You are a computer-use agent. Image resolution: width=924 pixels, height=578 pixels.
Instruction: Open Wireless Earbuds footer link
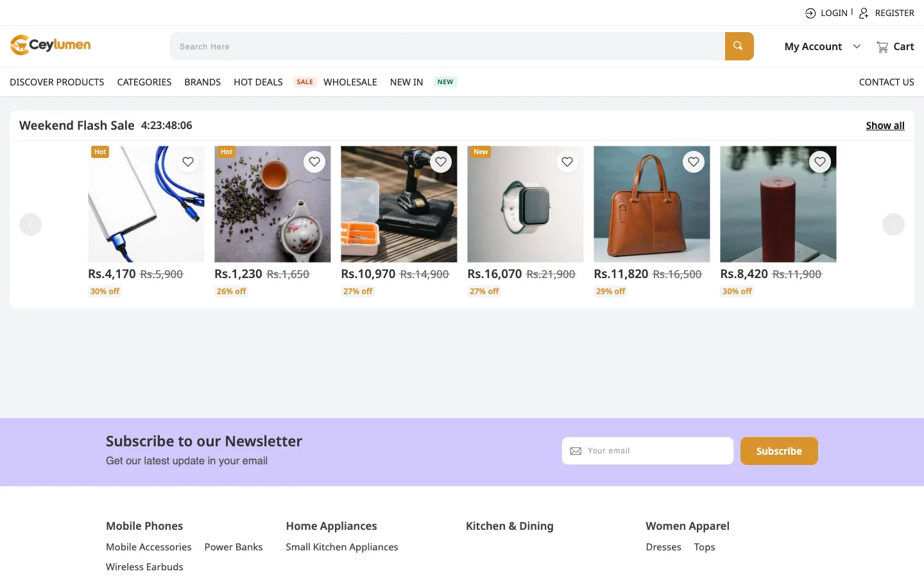point(144,567)
